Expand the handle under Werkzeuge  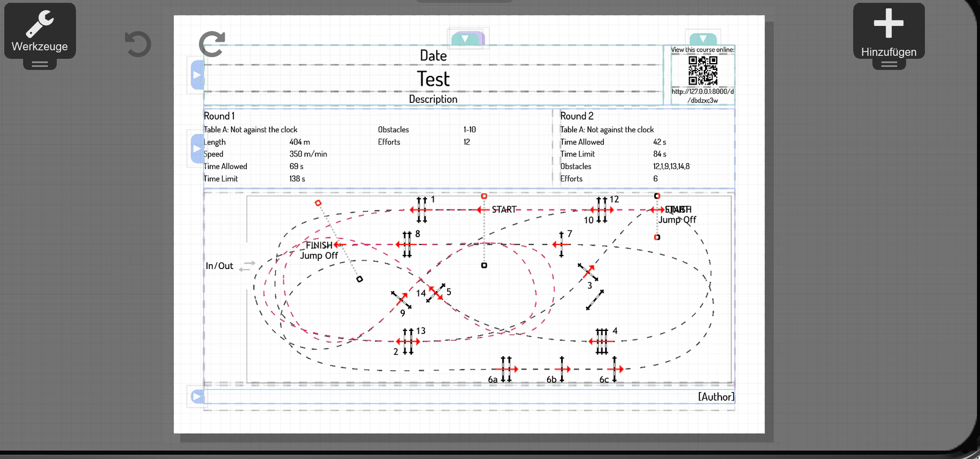click(40, 64)
